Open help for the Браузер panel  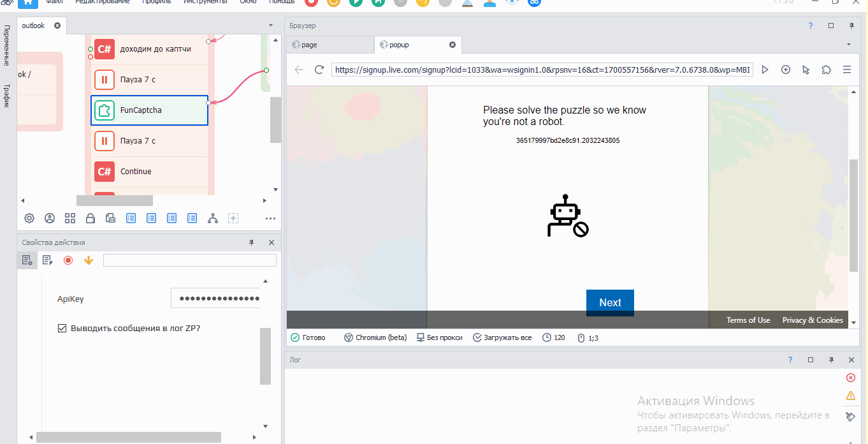(x=811, y=26)
